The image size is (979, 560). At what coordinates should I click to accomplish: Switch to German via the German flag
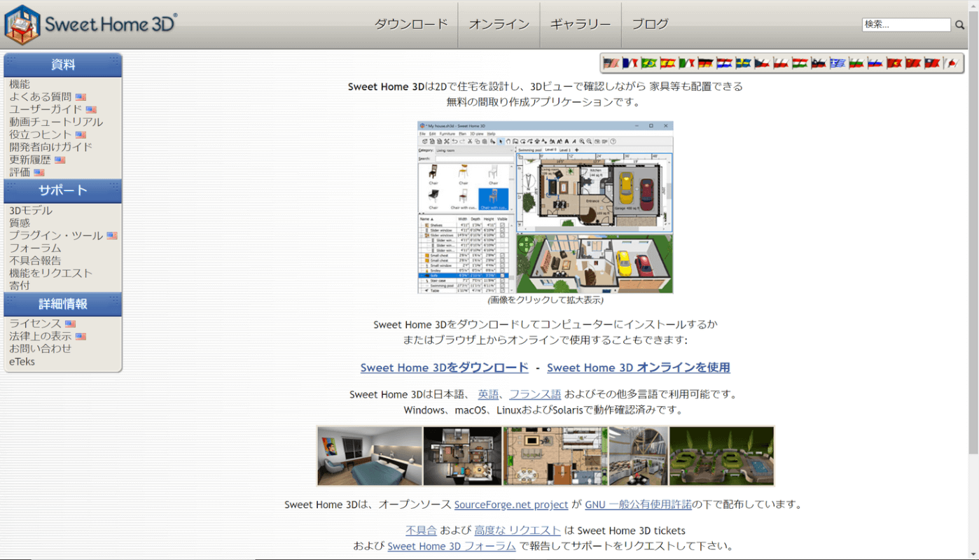coord(706,63)
